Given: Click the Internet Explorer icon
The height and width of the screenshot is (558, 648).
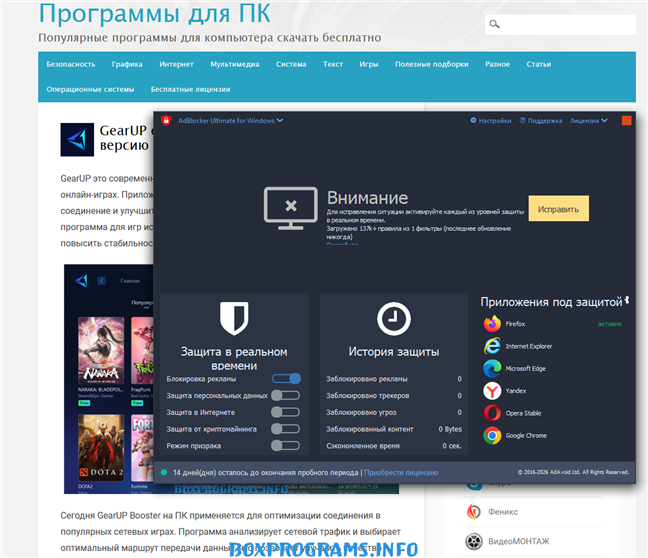Looking at the screenshot, I should [x=492, y=346].
